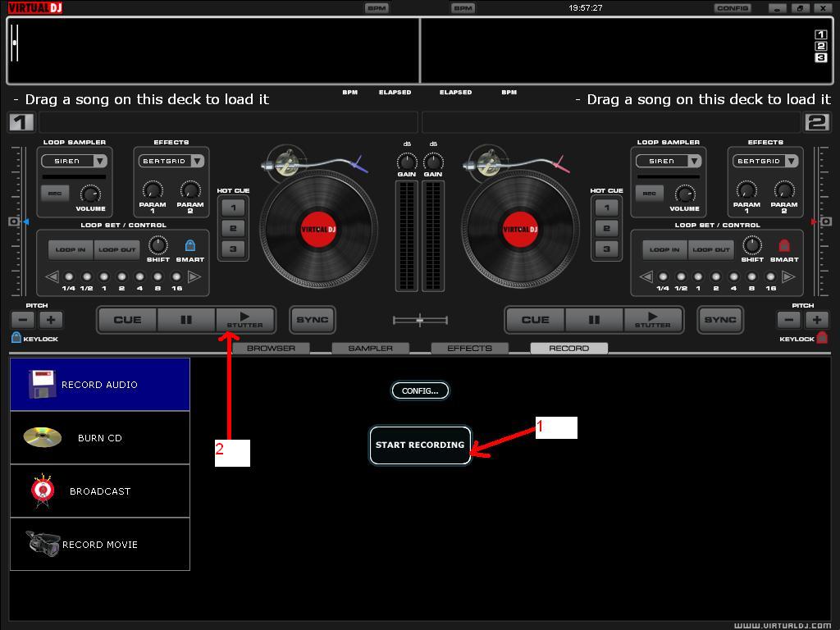The width and height of the screenshot is (840, 630).
Task: Click Loop In on the left deck
Action: tap(71, 249)
